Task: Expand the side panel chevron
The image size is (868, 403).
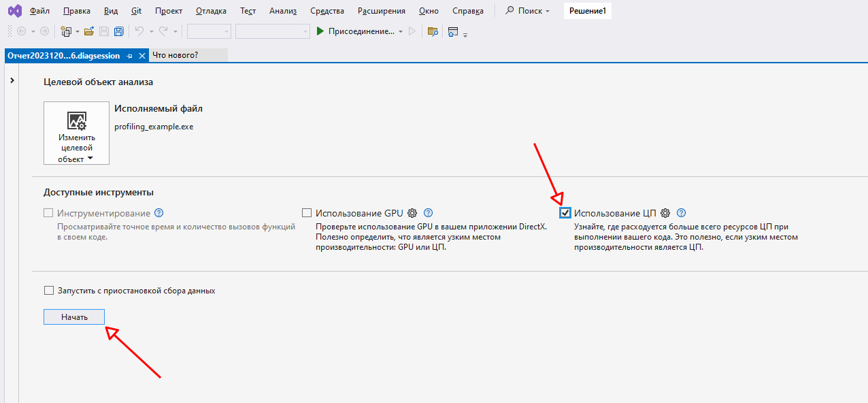Action: pos(12,80)
